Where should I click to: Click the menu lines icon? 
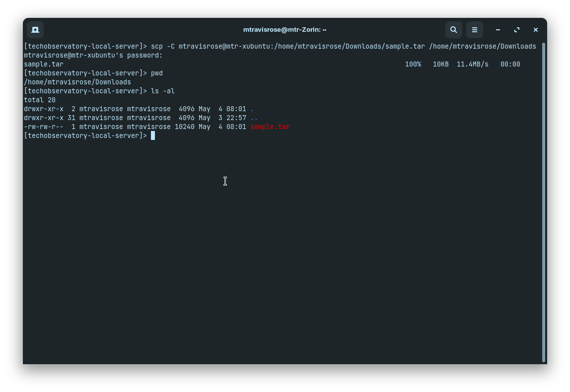click(x=474, y=30)
